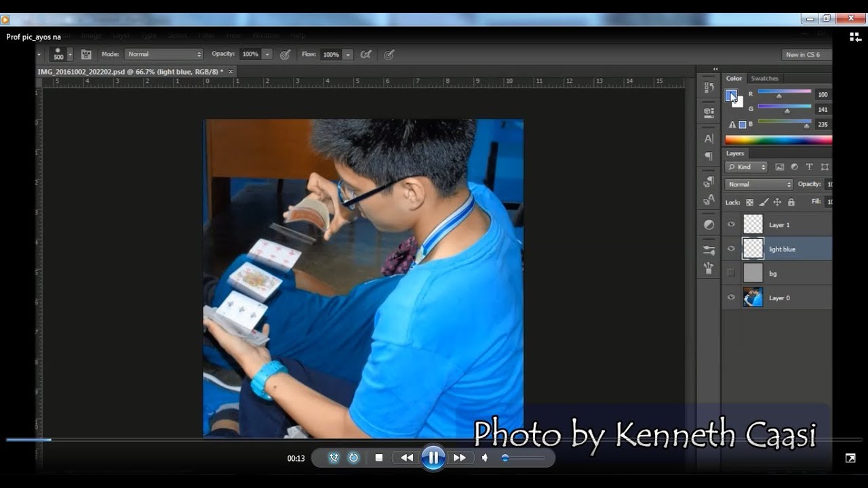Open the Character panel icon
The image size is (868, 488).
coord(709,138)
